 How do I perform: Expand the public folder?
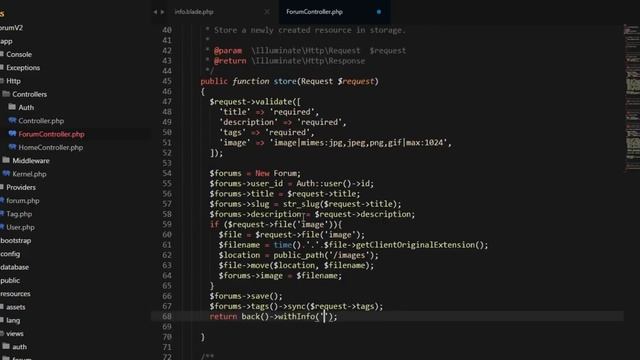point(10,280)
